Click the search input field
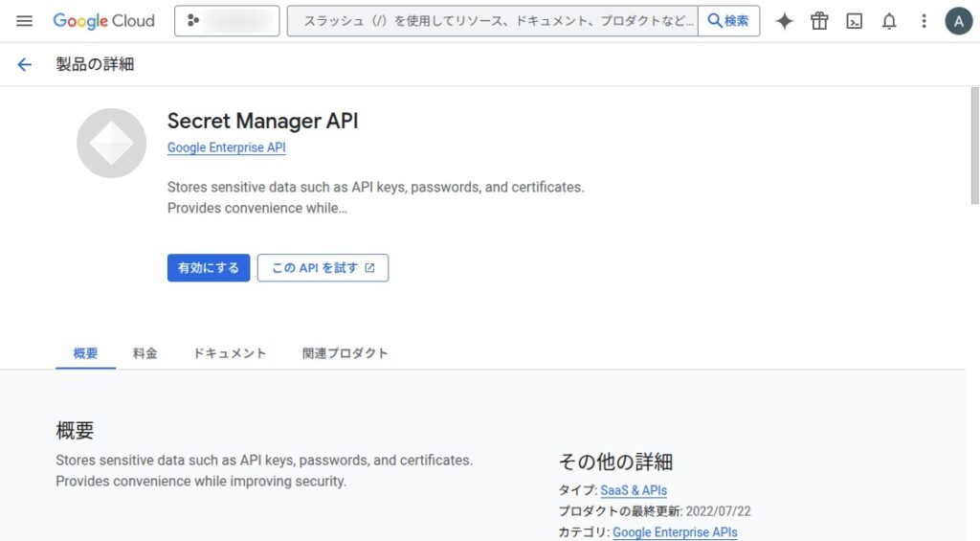The width and height of the screenshot is (980, 541). 493,21
